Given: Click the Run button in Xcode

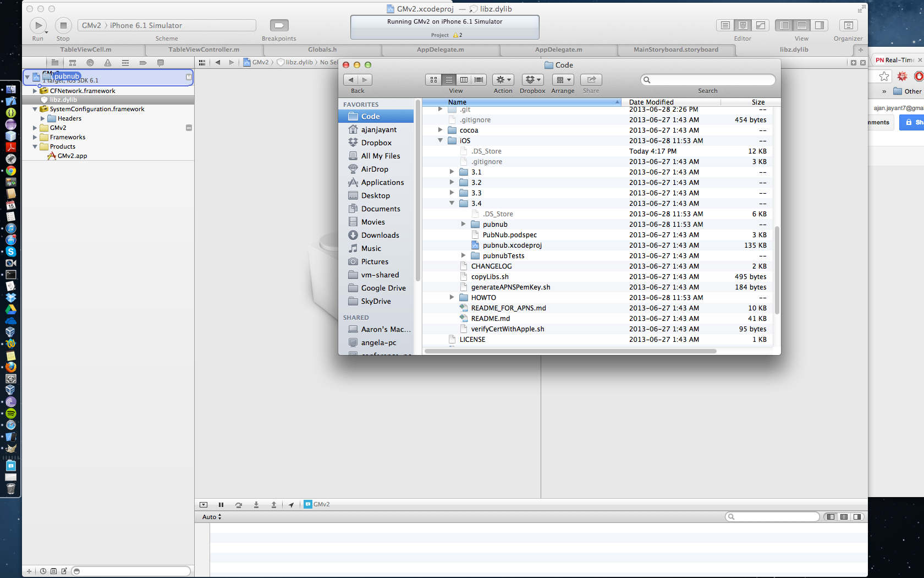Looking at the screenshot, I should pyautogui.click(x=38, y=25).
